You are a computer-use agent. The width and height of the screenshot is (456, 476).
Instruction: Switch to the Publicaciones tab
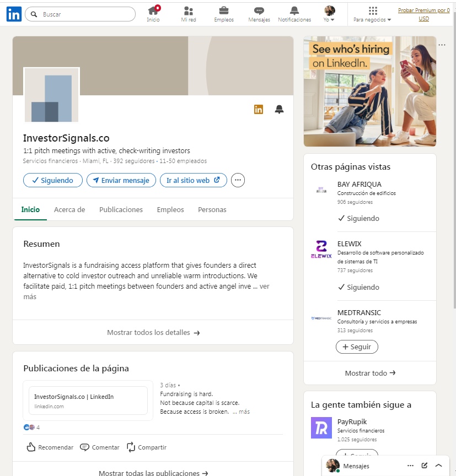(x=121, y=210)
